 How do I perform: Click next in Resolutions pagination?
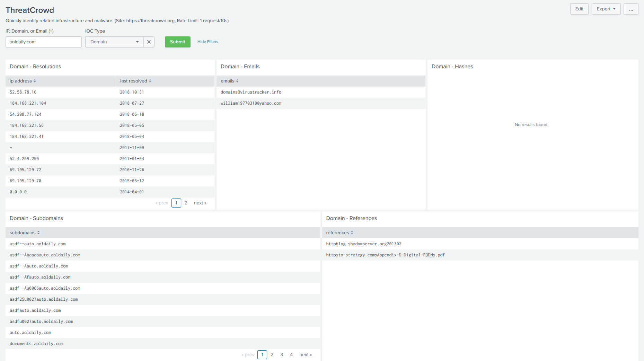click(200, 203)
